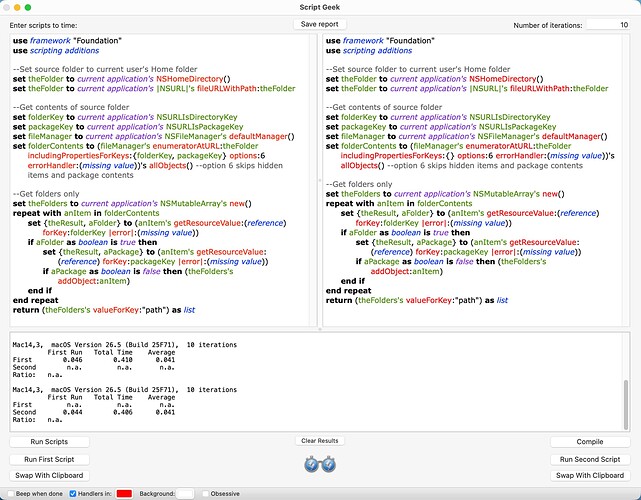
Task: Click the stopwatch binoculars icon
Action: (x=320, y=464)
